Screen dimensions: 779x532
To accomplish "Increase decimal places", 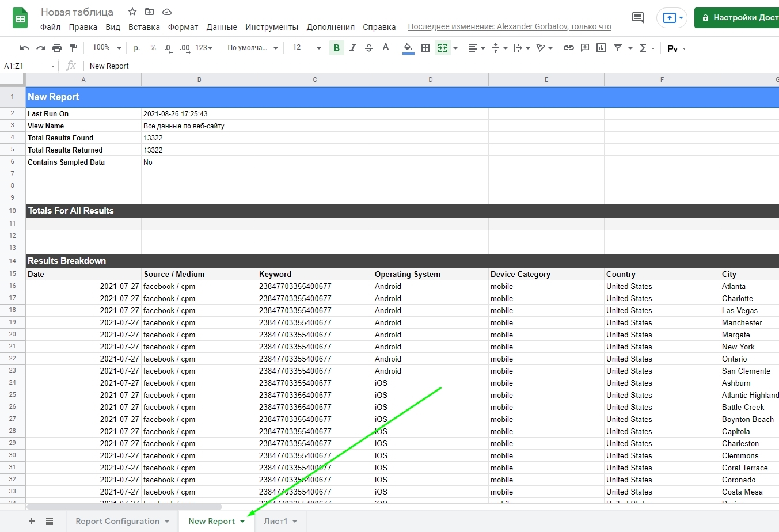I will tap(185, 48).
